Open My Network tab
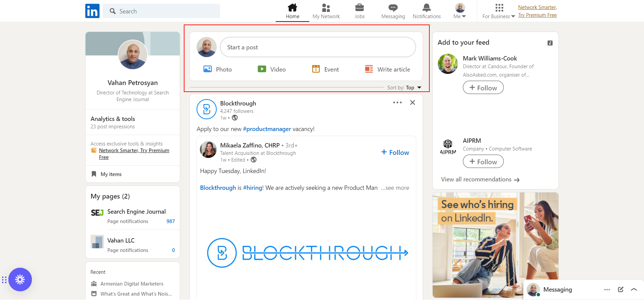Viewport: 644px width, 300px height. tap(326, 11)
